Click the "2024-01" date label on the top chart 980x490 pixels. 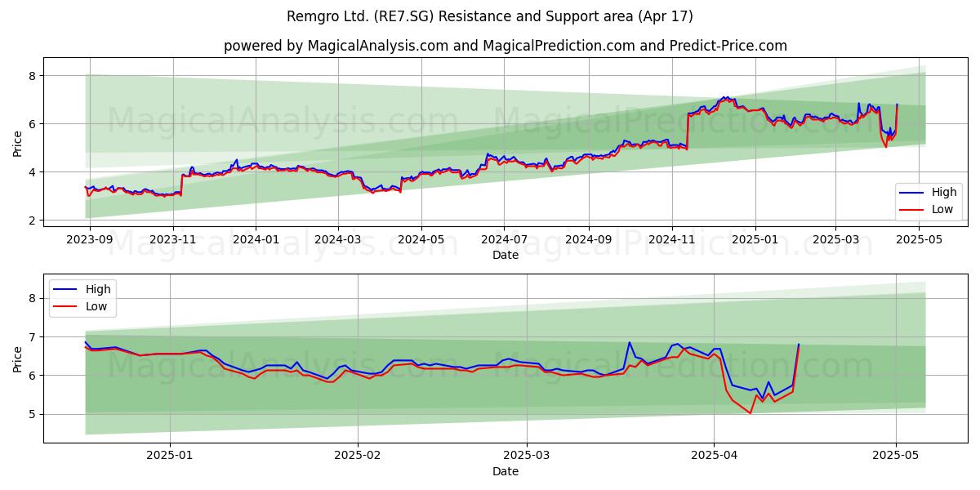[x=256, y=241]
